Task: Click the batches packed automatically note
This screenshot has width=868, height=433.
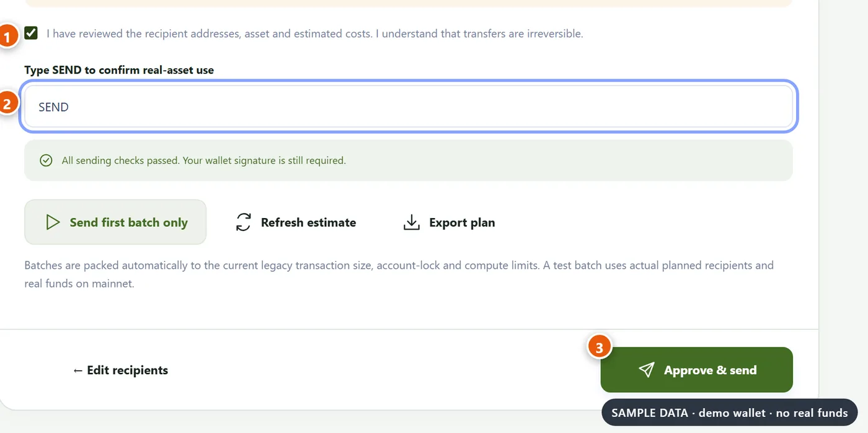Action: click(399, 275)
